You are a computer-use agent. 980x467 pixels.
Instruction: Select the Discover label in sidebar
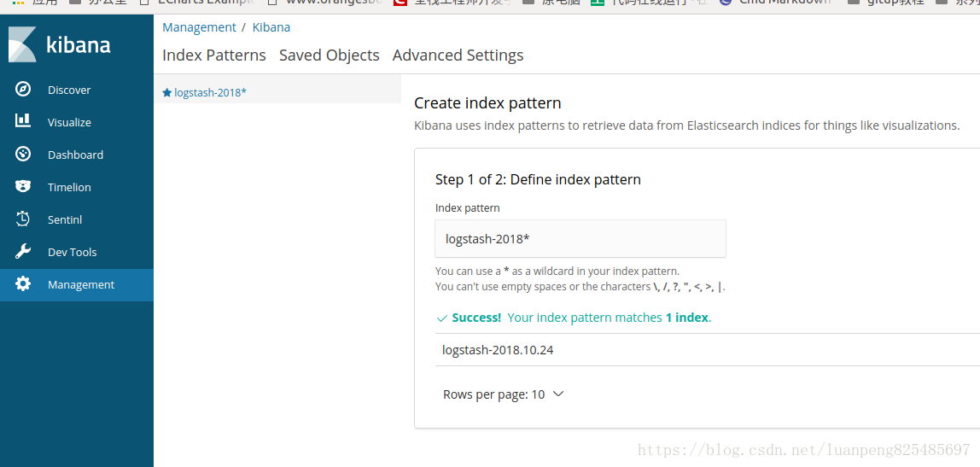(x=69, y=90)
